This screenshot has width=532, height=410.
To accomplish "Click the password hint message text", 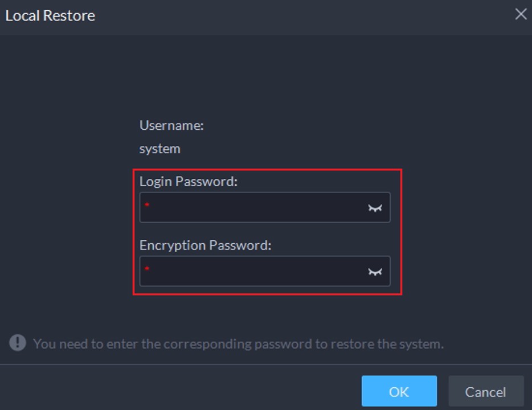I will click(238, 344).
